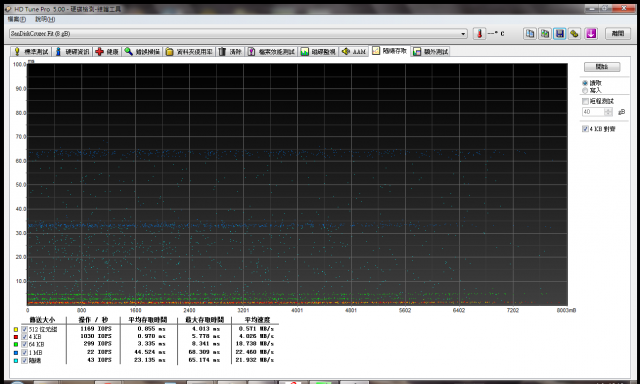Switch to the AAM tab

(353, 51)
